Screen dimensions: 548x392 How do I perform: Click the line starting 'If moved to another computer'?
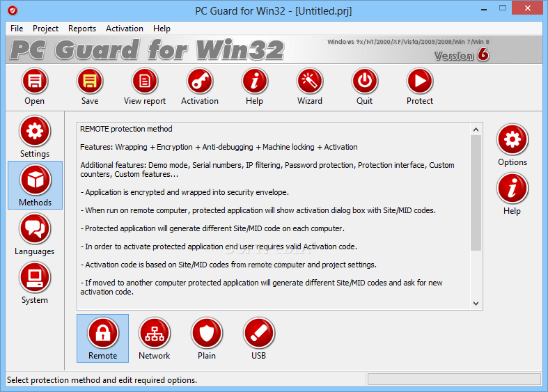coord(261,287)
